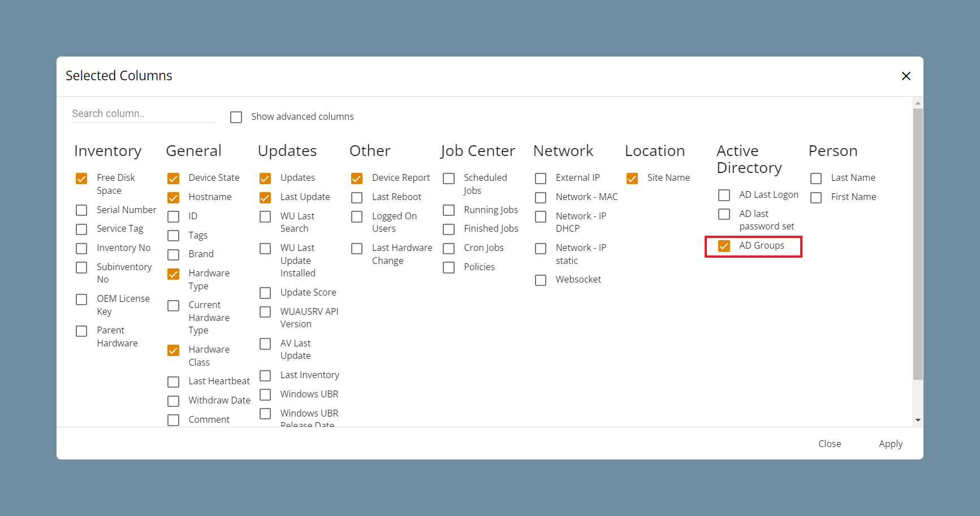
Task: Check the Last Name checkbox
Action: tap(816, 179)
